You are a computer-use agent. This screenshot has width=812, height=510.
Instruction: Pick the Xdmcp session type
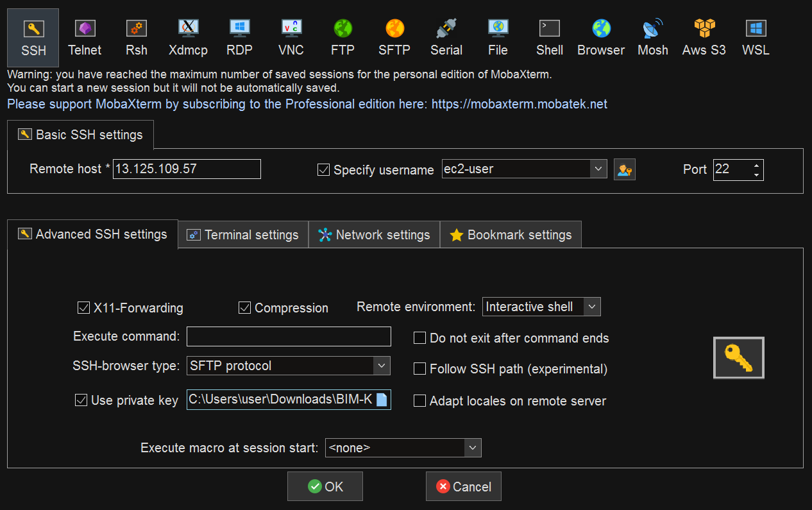(x=188, y=38)
